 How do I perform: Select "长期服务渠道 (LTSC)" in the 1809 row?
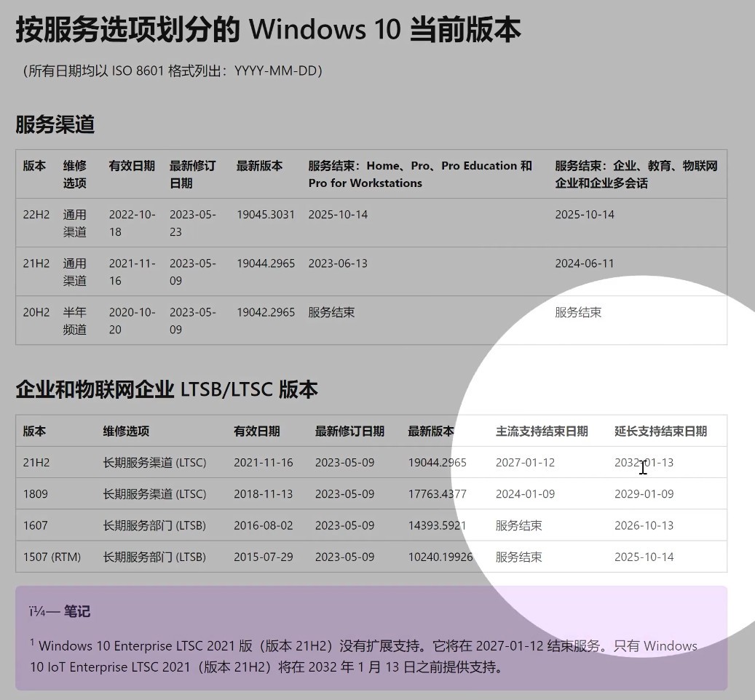[x=154, y=494]
